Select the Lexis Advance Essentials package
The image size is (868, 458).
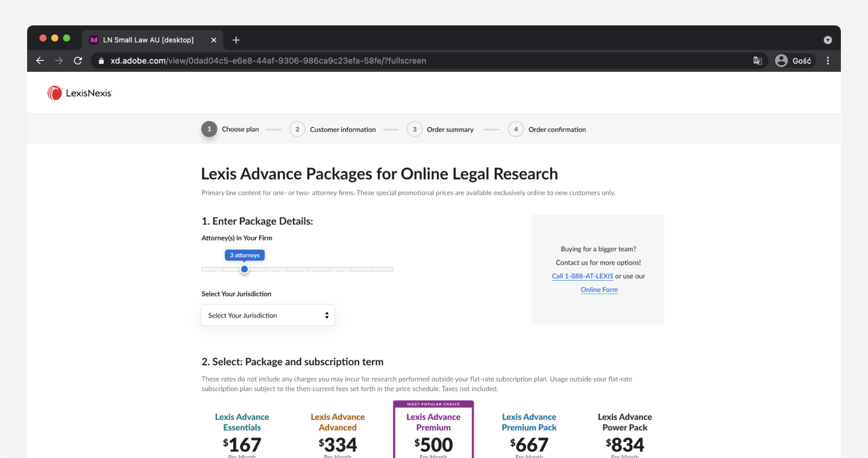(x=242, y=431)
